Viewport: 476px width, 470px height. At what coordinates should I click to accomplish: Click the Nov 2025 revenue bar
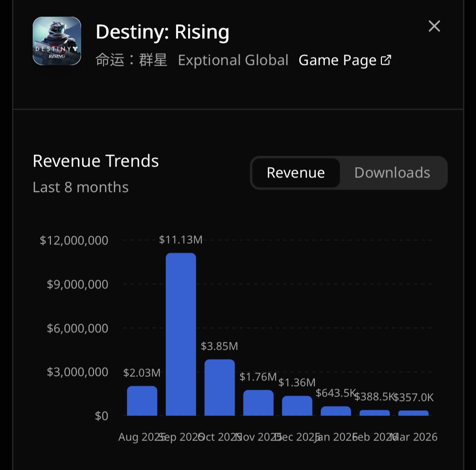258,403
